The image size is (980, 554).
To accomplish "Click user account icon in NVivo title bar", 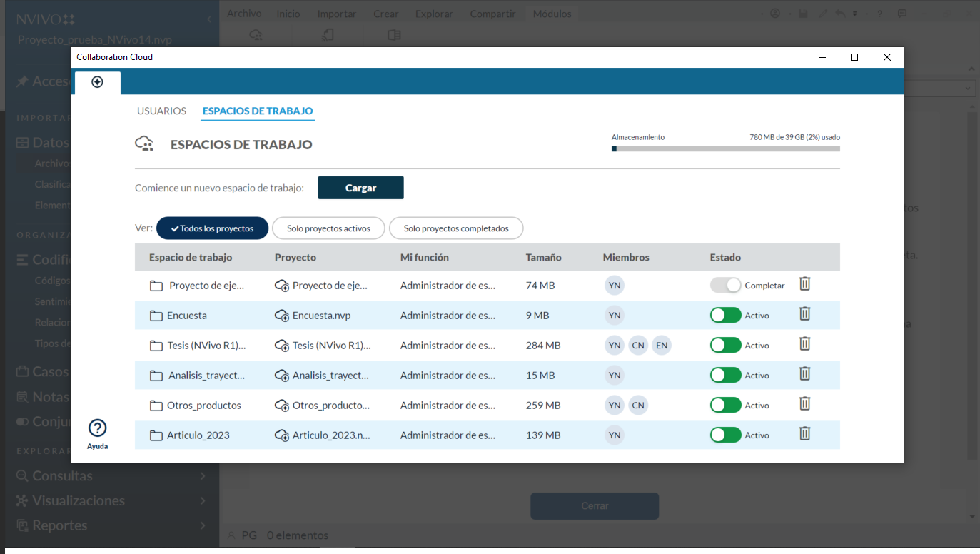I will click(775, 14).
